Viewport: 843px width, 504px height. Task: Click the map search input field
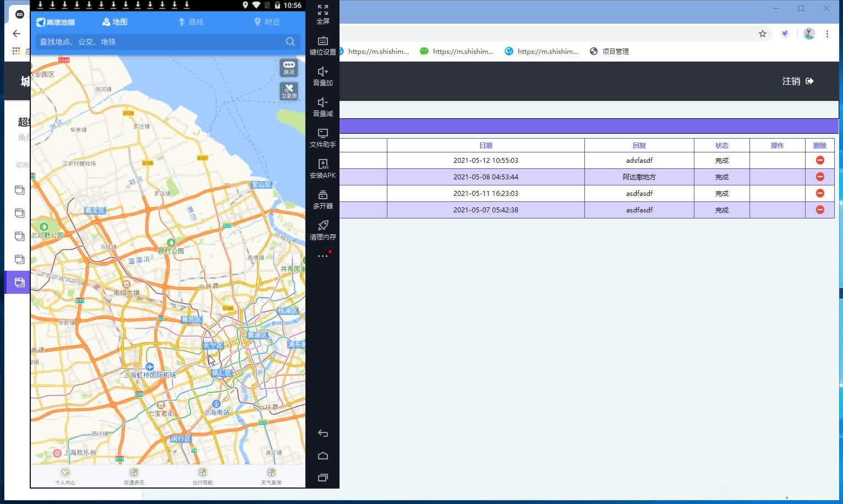click(160, 42)
